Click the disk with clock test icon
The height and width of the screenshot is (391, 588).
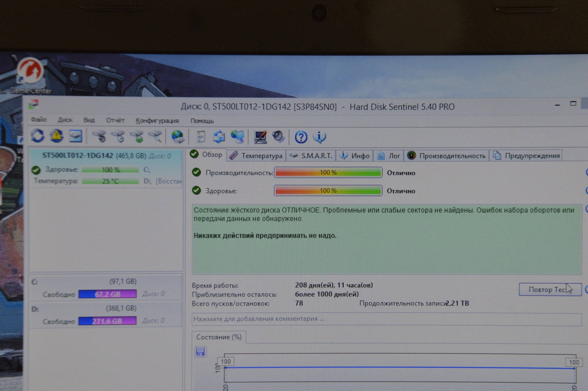118,136
